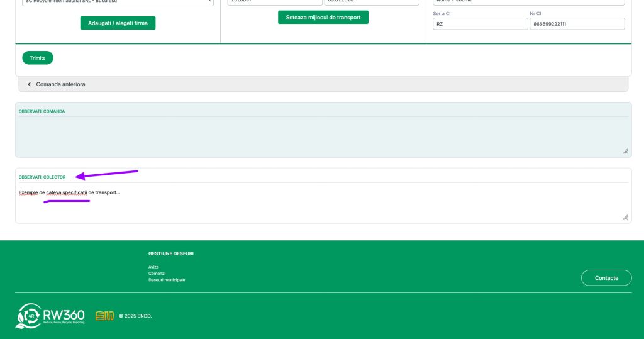The image size is (644, 339).
Task: Go to the Comenzi footer link
Action: pyautogui.click(x=157, y=274)
